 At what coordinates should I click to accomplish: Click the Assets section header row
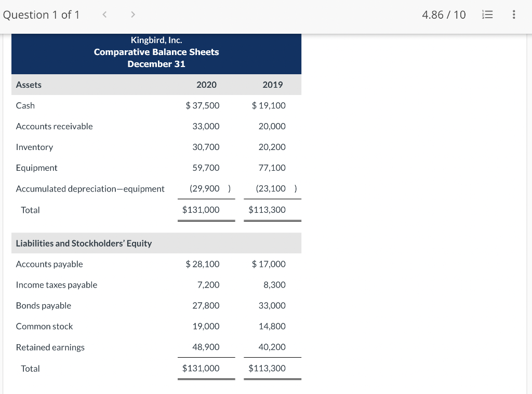(29, 85)
